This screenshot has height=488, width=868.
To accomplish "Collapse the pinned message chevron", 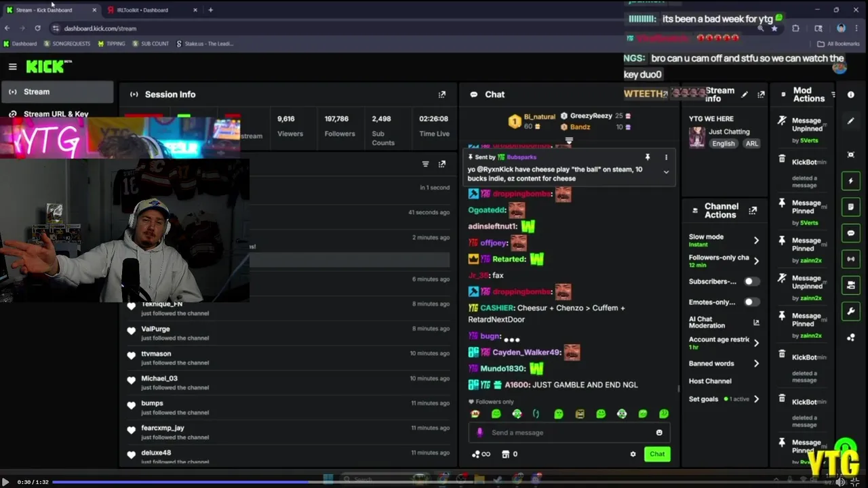I will tap(666, 172).
